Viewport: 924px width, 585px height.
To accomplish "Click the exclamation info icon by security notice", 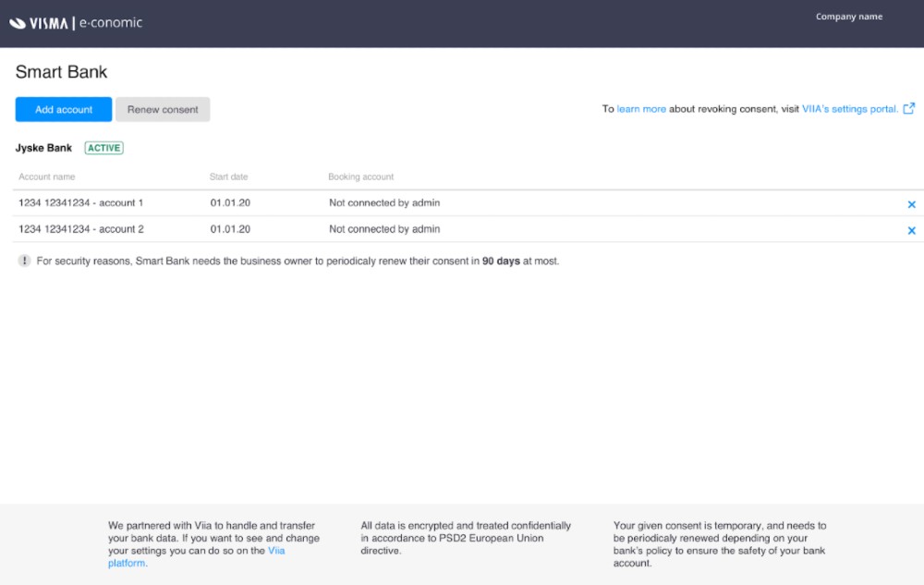I will (24, 261).
